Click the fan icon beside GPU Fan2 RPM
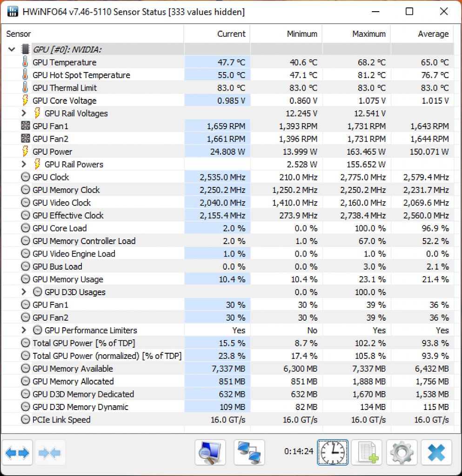 point(26,139)
